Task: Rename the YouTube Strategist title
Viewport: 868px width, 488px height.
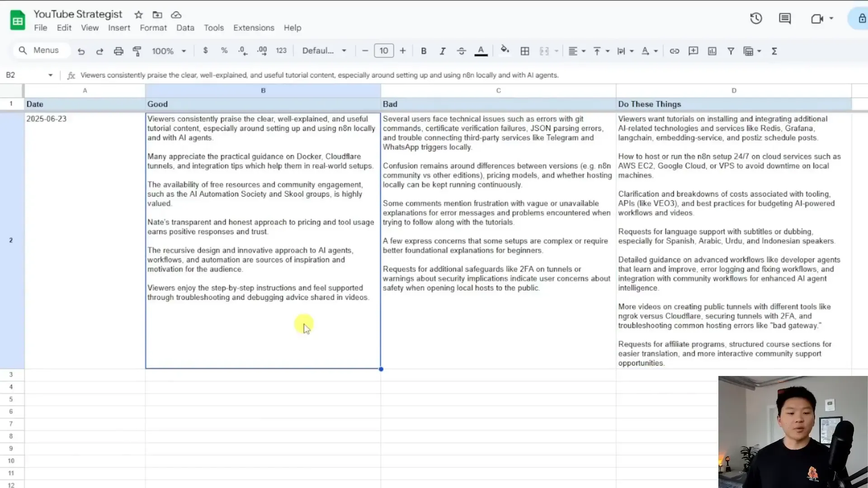Action: (78, 14)
